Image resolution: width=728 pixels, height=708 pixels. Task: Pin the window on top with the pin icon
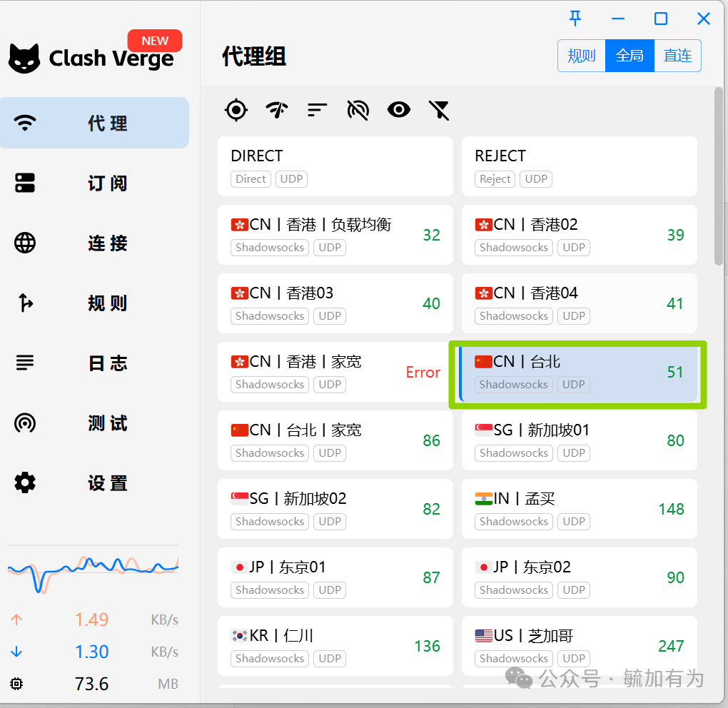tap(575, 19)
